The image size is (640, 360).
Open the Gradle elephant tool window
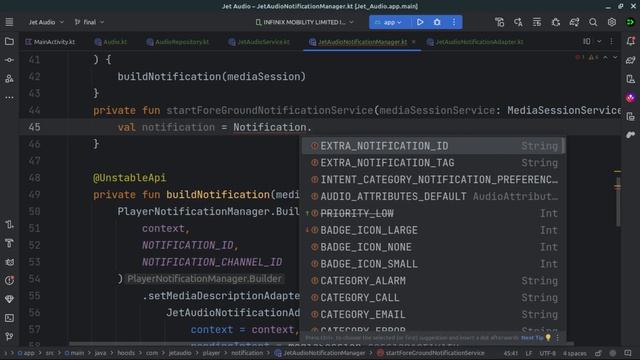631,60
